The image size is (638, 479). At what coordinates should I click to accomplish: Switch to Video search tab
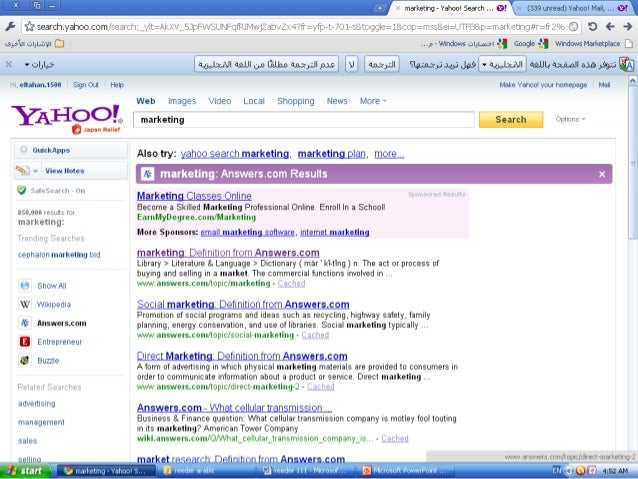pos(220,101)
